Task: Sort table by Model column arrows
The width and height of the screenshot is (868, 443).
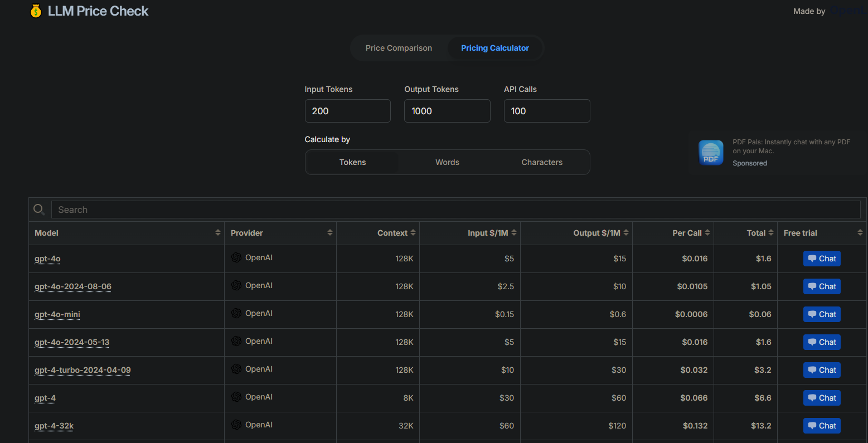Action: tap(218, 233)
